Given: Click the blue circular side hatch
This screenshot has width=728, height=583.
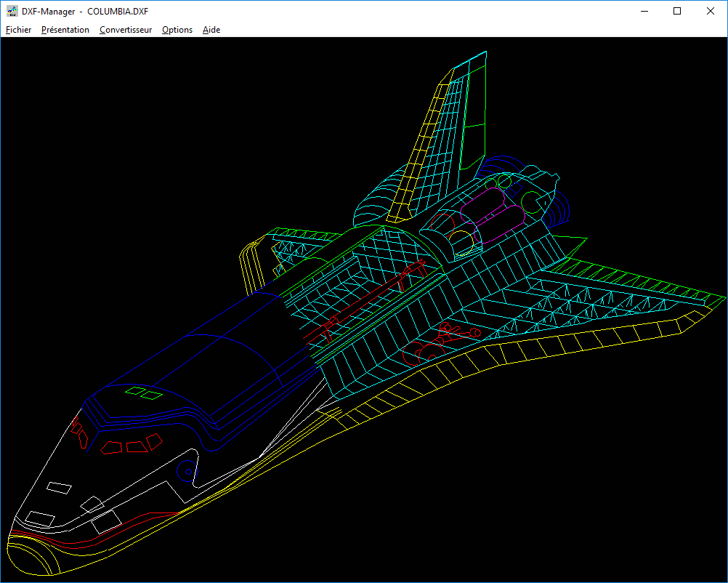Looking at the screenshot, I should tap(187, 471).
